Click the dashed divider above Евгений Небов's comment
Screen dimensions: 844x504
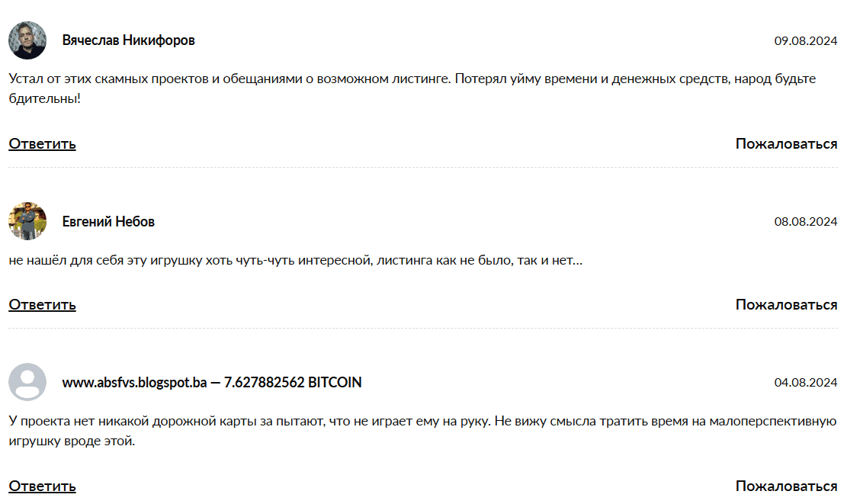click(x=422, y=167)
